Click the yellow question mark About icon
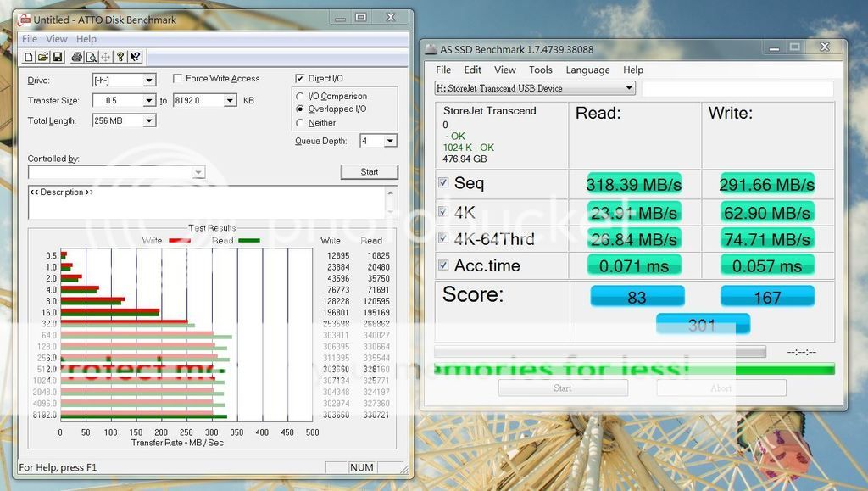 click(120, 57)
